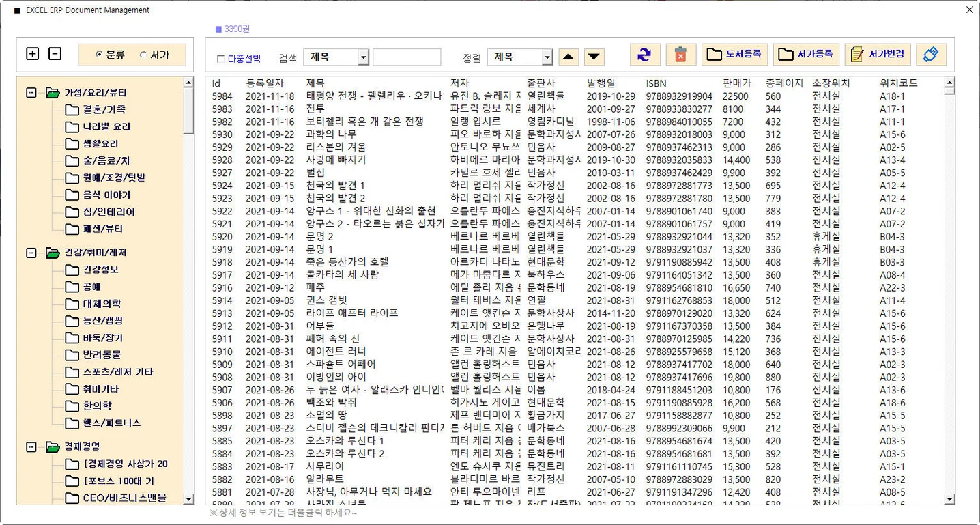Image resolution: width=980 pixels, height=525 pixels.
Task: Select the book row titled 어부들
Action: click(575, 326)
